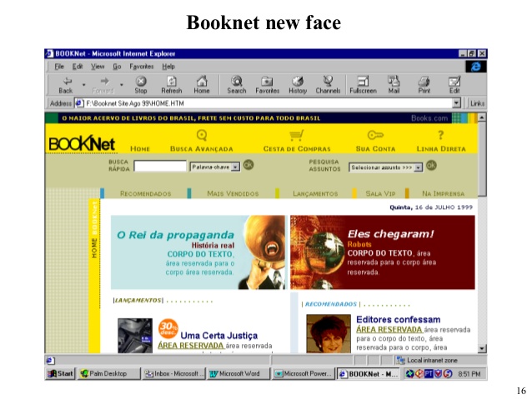This screenshot has height=399, width=532.
Task: Open the Palavra-chave dropdown
Action: [x=235, y=167]
